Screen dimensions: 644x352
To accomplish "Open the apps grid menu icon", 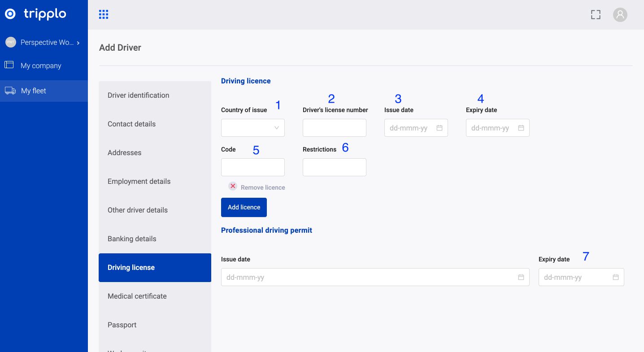I will click(x=104, y=15).
